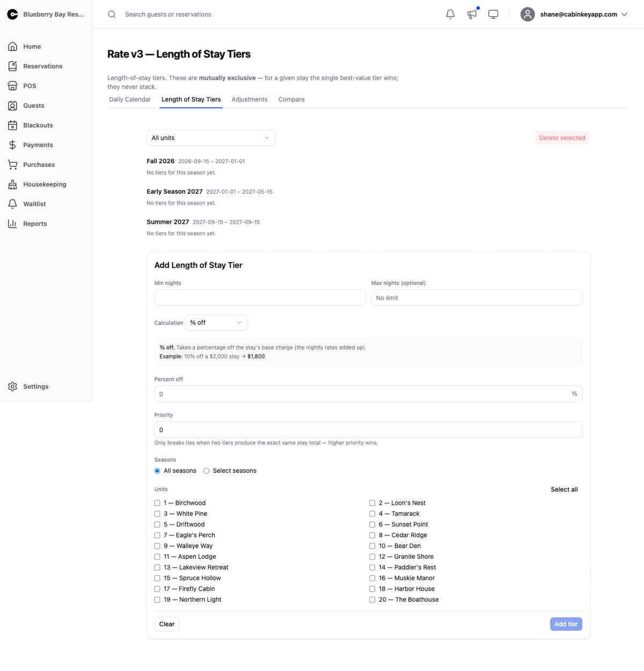Click the Clear button

click(x=167, y=624)
